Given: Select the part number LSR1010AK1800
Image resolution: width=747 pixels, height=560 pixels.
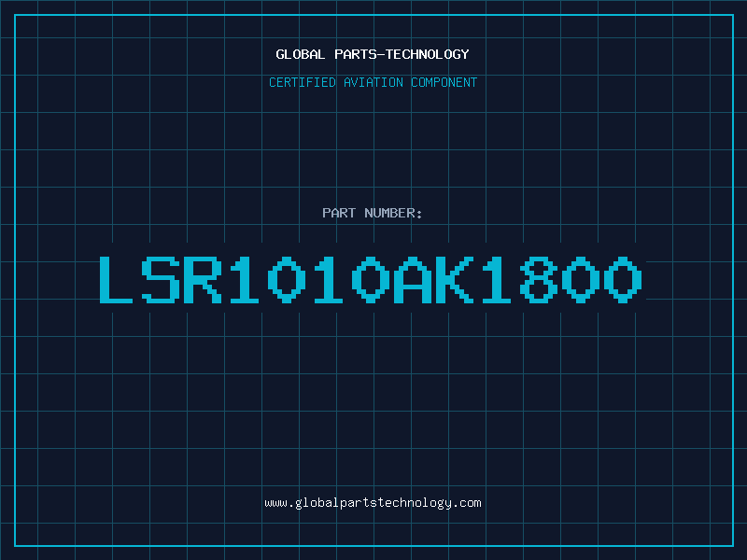Looking at the screenshot, I should (x=371, y=279).
